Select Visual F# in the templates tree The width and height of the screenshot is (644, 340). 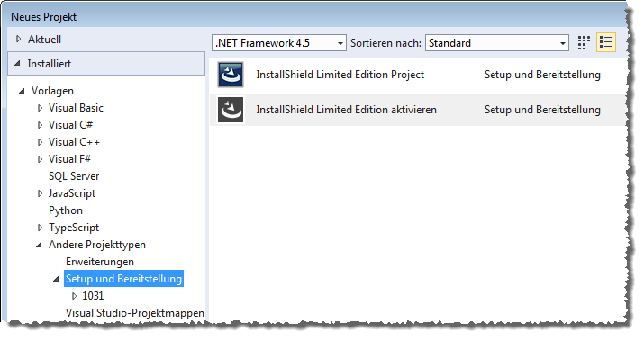tap(70, 158)
